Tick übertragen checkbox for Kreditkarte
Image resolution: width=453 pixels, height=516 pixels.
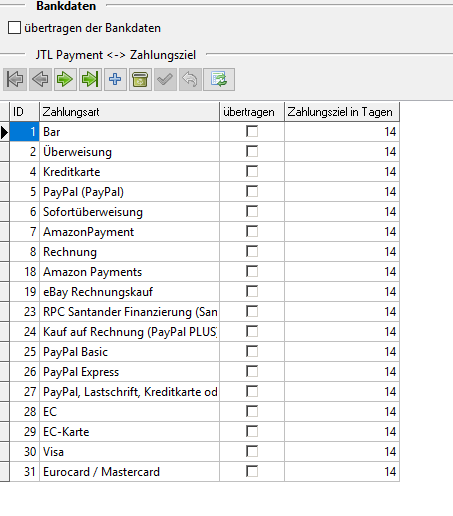pos(252,171)
